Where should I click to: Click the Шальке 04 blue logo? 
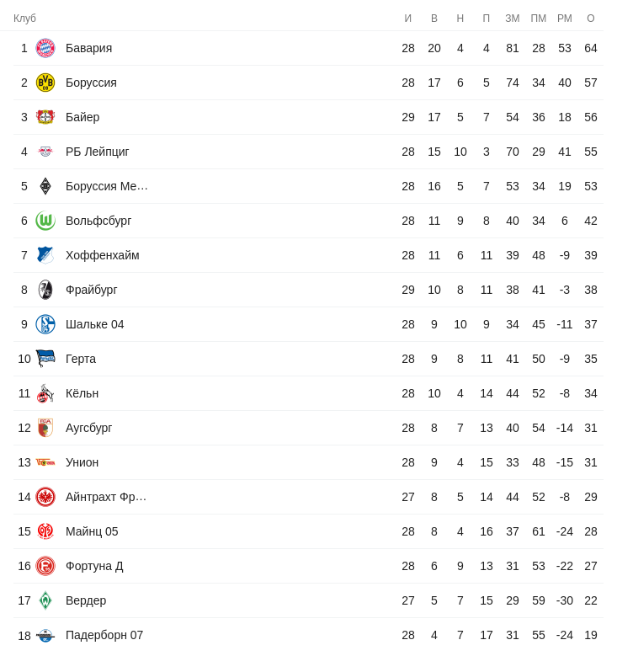click(45, 324)
